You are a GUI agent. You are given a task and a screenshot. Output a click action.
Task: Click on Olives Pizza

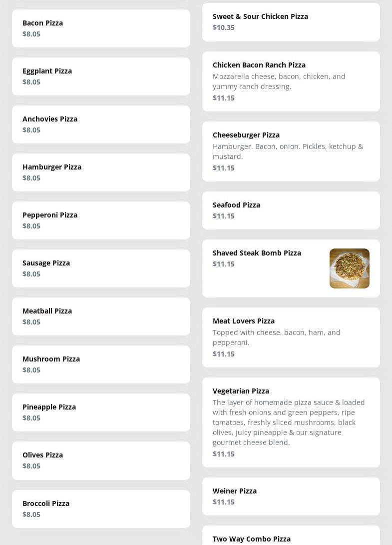[x=101, y=460]
